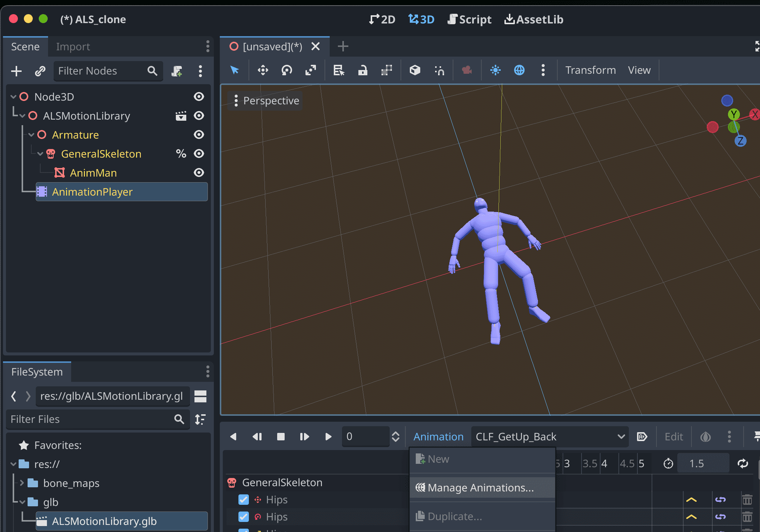Screen dimensions: 760x532
Task: Open preview environment settings
Action: [519, 70]
